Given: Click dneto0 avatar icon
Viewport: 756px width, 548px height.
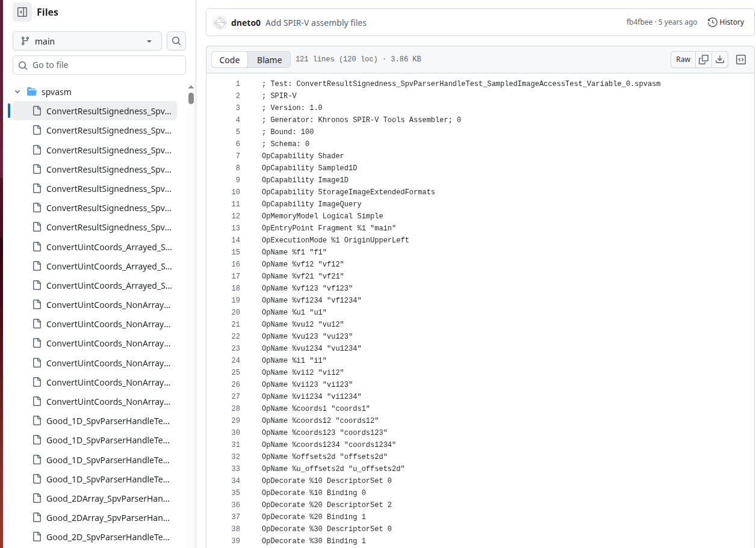Looking at the screenshot, I should click(x=220, y=22).
